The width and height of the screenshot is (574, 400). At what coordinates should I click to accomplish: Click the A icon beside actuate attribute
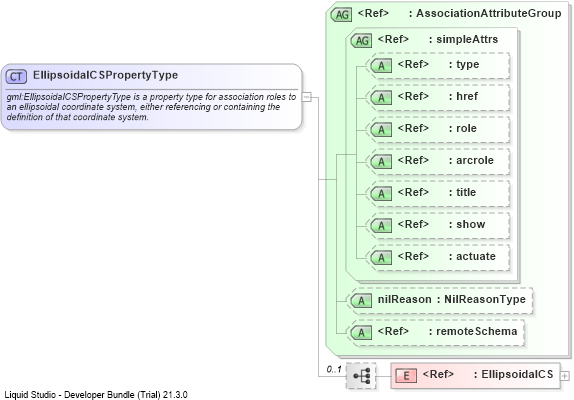pos(381,258)
